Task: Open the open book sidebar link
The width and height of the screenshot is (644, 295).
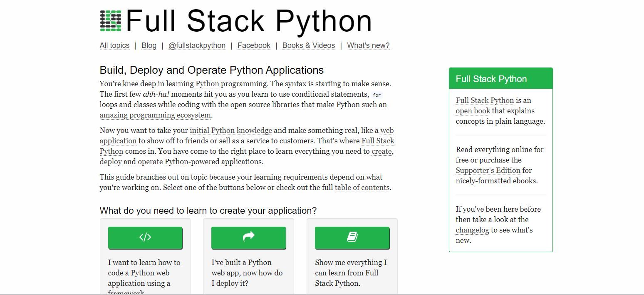Action: click(x=473, y=111)
